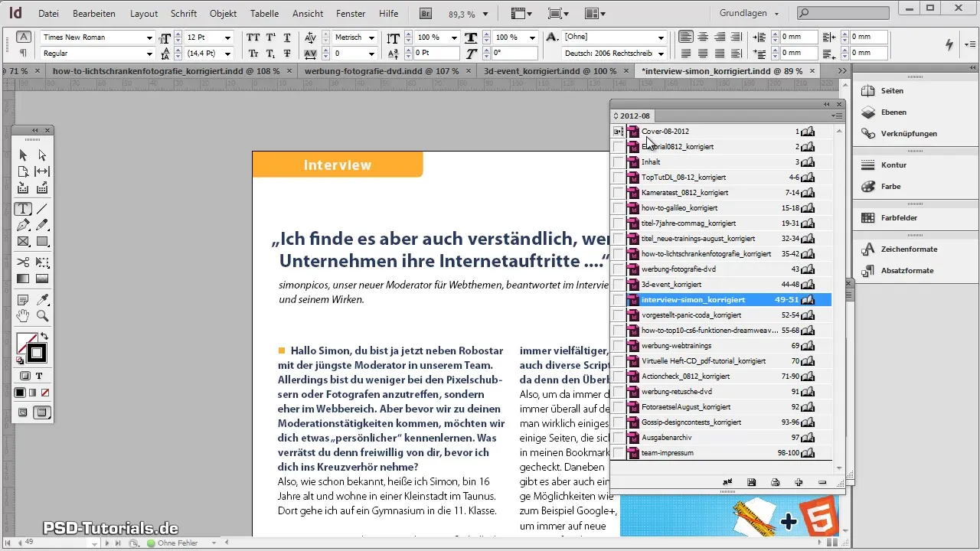Toggle style source box for TopTutDL_08-12_korrigiert

(618, 178)
